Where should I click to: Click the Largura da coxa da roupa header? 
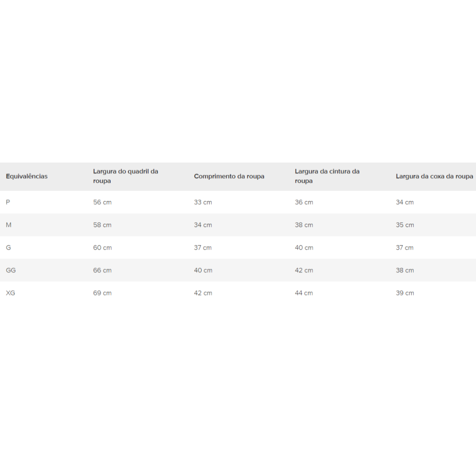pyautogui.click(x=434, y=176)
